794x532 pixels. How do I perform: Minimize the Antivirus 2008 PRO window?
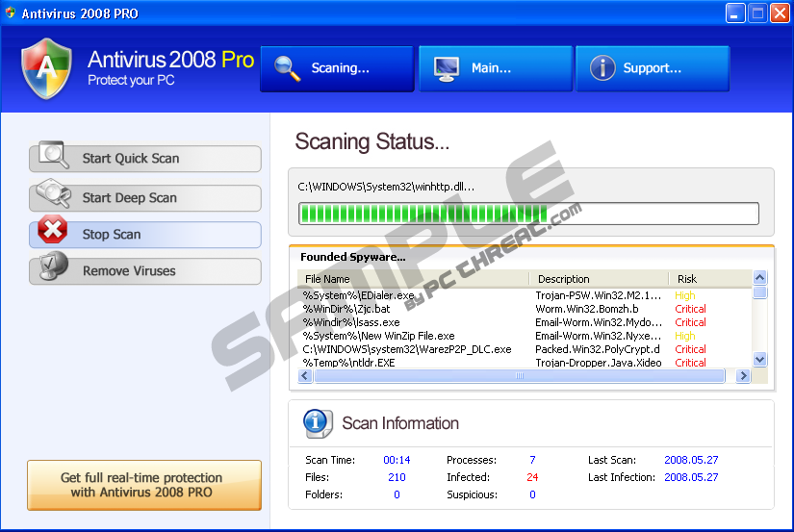(734, 13)
